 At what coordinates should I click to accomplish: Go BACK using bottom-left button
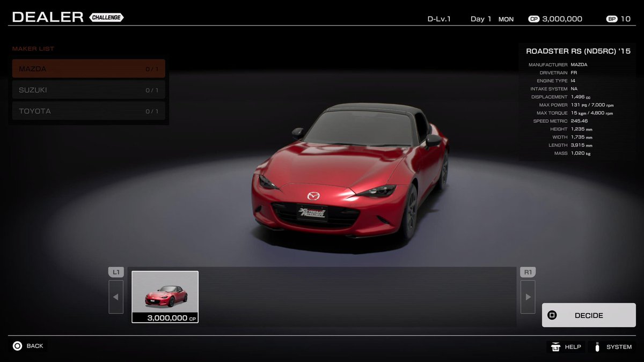(x=28, y=346)
